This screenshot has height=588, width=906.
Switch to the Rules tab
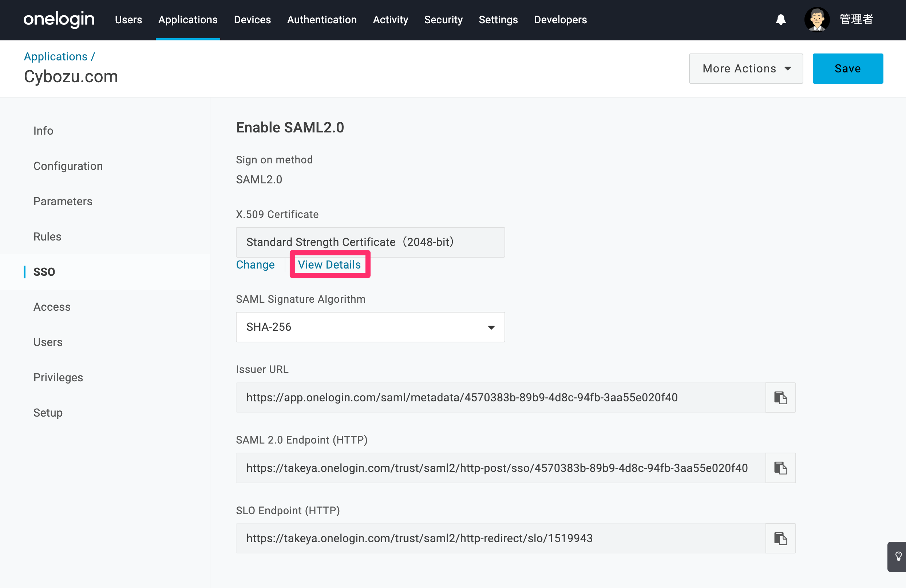point(47,237)
